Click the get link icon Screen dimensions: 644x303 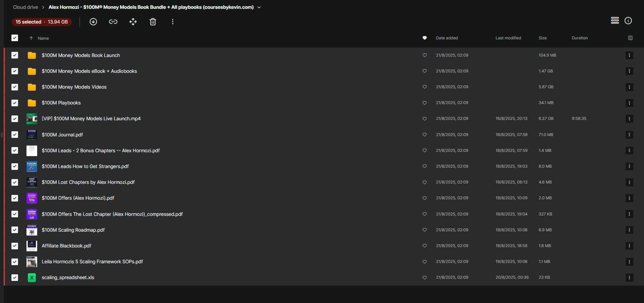tap(113, 22)
